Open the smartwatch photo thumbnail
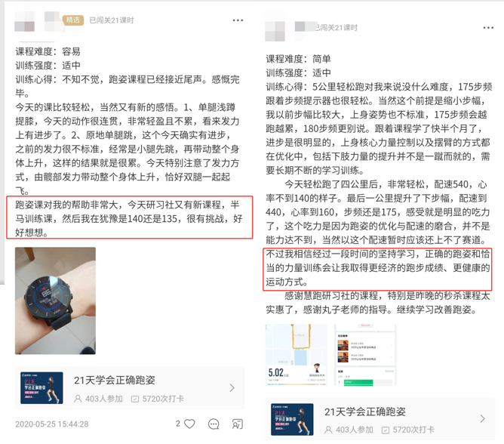This screenshot has width=504, height=444. coord(55,301)
